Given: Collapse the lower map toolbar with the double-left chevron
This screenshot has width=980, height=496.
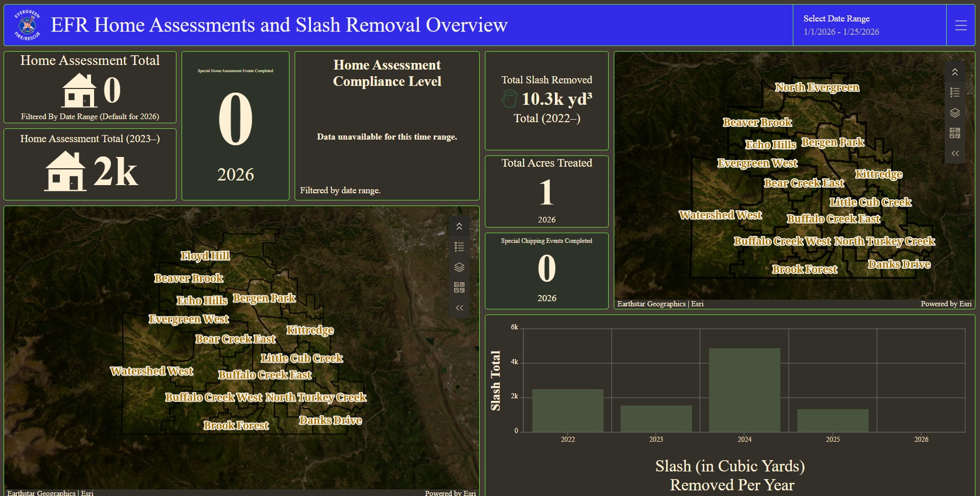Looking at the screenshot, I should [459, 307].
